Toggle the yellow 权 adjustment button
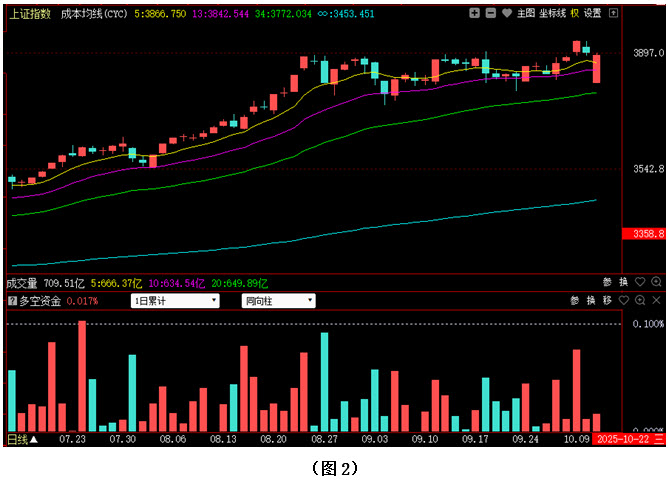The height and width of the screenshot is (484, 668). tap(575, 14)
